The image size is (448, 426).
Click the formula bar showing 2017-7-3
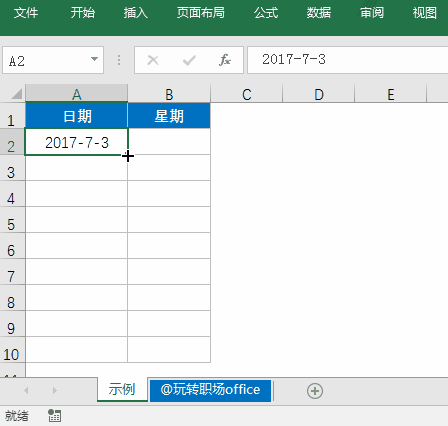pos(348,60)
